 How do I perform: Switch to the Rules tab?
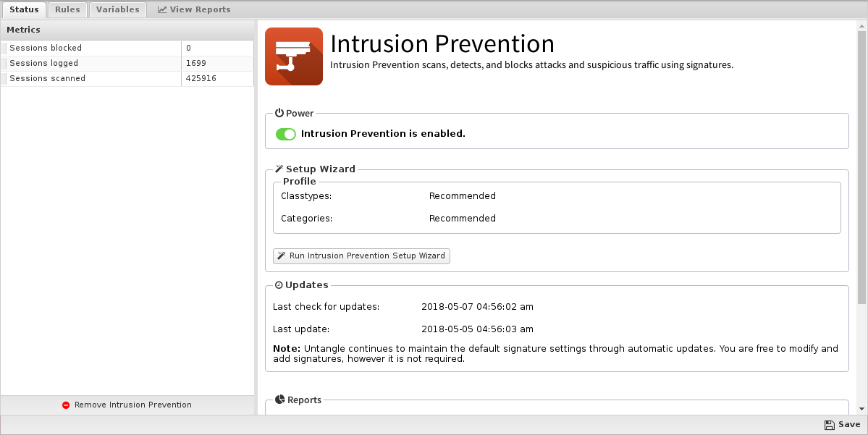[67, 9]
